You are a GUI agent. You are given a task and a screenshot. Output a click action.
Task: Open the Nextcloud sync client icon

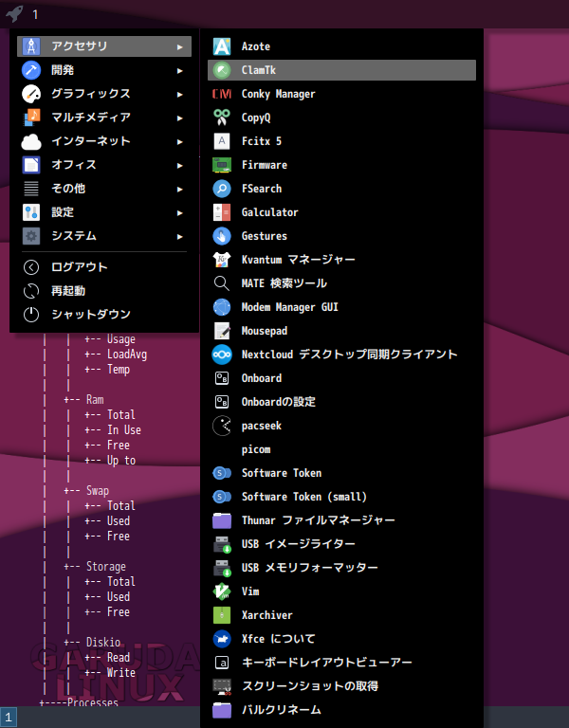(222, 355)
